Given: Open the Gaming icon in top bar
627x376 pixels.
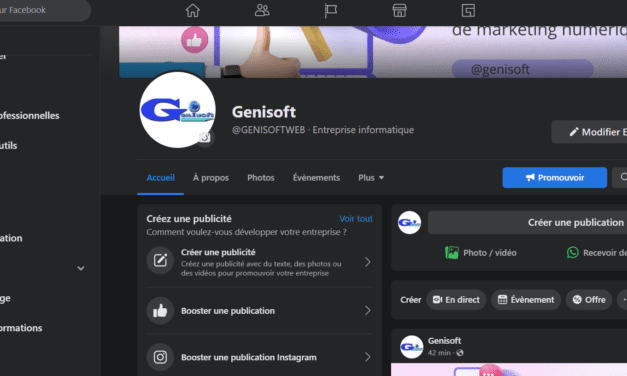Looking at the screenshot, I should 468,10.
